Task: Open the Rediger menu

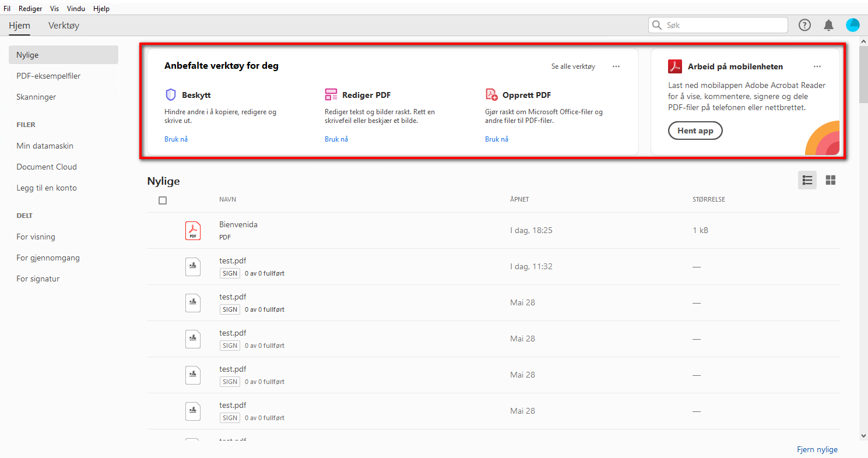Action: [30, 9]
